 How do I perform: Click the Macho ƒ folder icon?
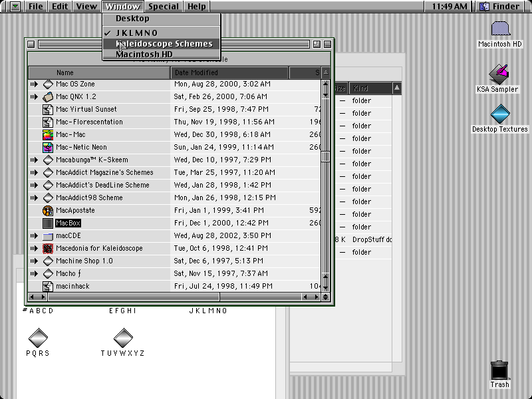coord(48,273)
